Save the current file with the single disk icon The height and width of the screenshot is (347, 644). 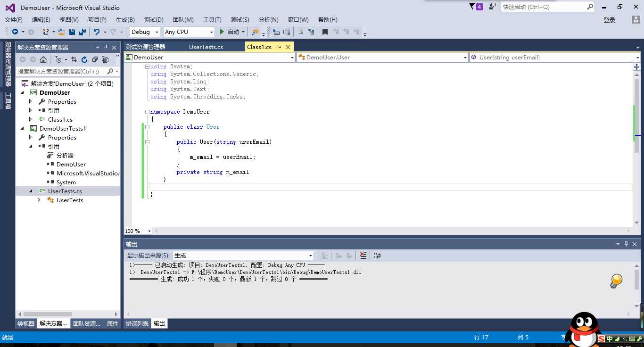[x=72, y=32]
